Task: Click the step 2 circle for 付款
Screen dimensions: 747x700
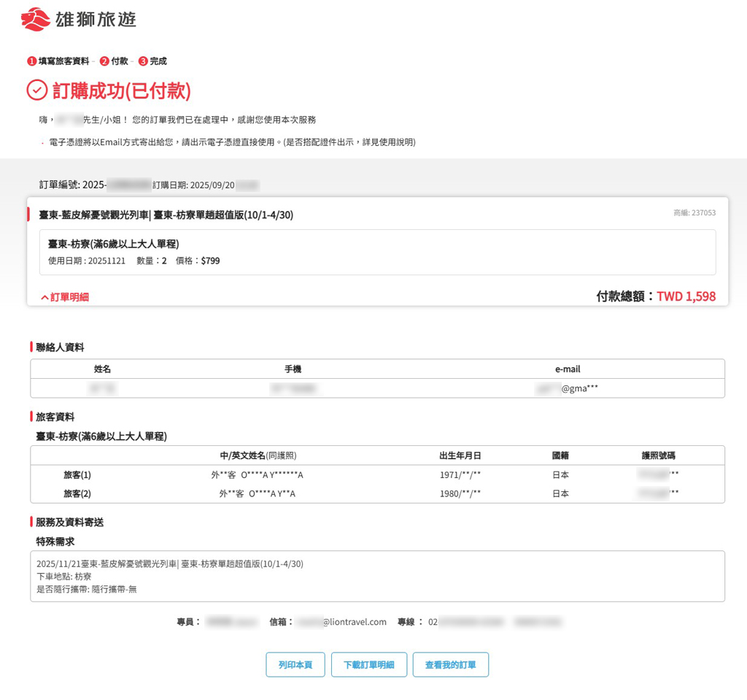Action: pos(104,61)
